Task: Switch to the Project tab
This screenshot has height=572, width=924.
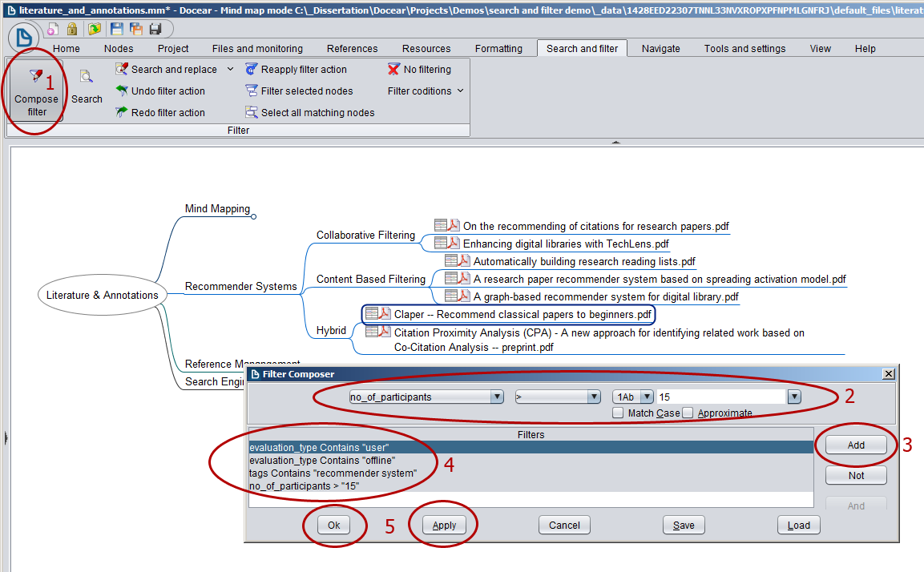Action: click(x=172, y=48)
